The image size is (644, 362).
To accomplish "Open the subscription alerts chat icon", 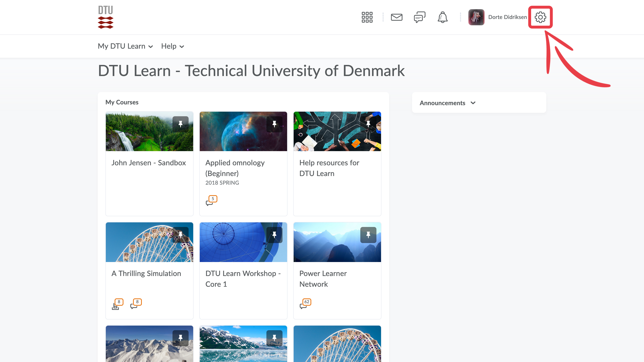I will pyautogui.click(x=420, y=17).
